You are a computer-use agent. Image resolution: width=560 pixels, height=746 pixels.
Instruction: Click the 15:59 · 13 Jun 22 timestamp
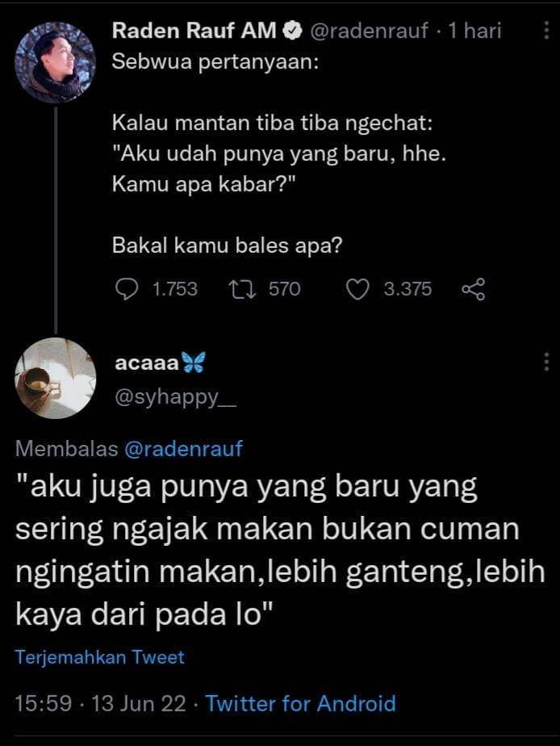[100, 704]
